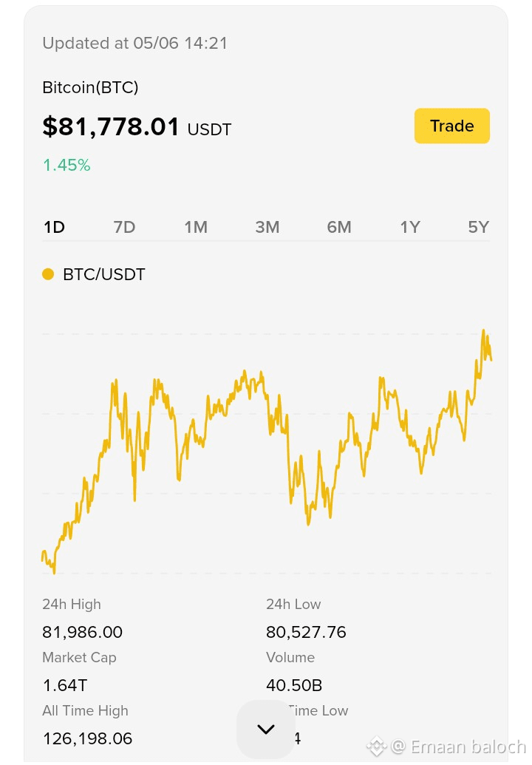The image size is (532, 765).
Task: Select the 1D time range tab
Action: [x=54, y=228]
